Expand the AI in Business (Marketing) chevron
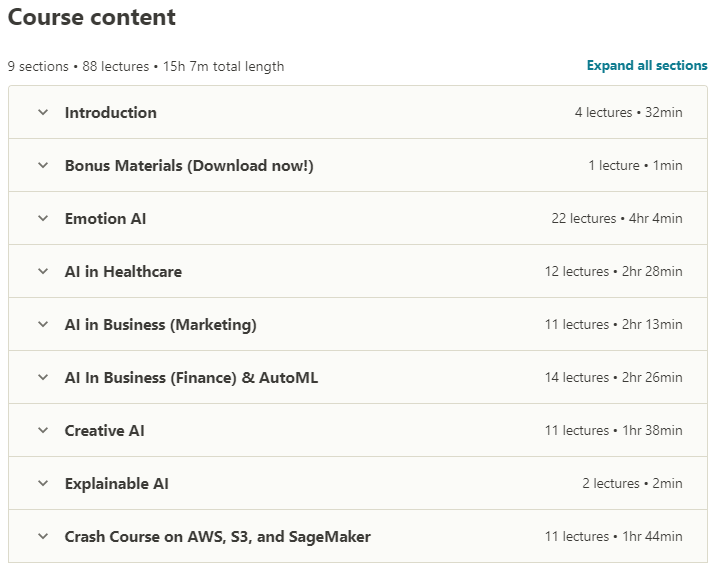Image resolution: width=716 pixels, height=570 pixels. (43, 324)
